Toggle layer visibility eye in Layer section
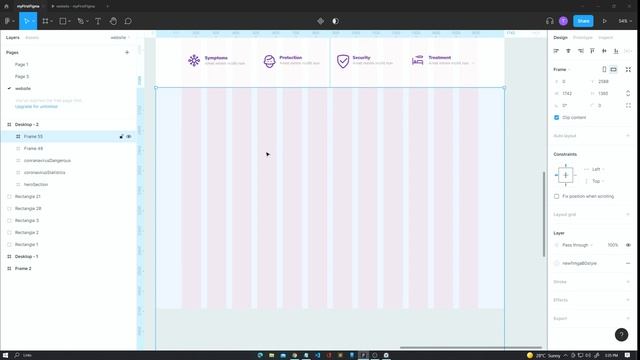640x360 pixels. (628, 245)
